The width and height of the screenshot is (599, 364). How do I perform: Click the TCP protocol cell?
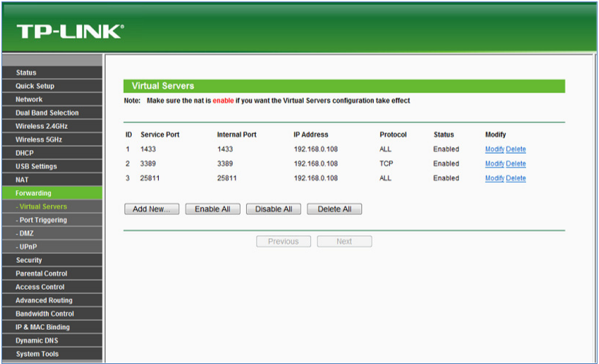pyautogui.click(x=386, y=164)
